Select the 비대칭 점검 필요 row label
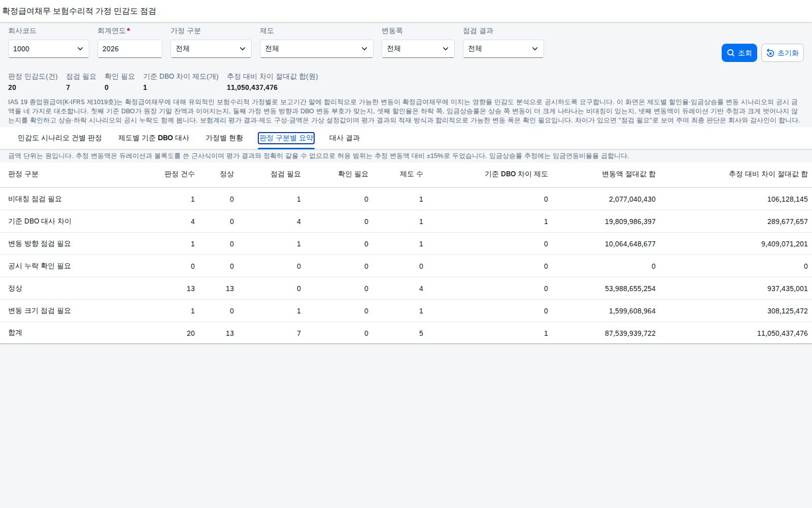 pos(35,199)
